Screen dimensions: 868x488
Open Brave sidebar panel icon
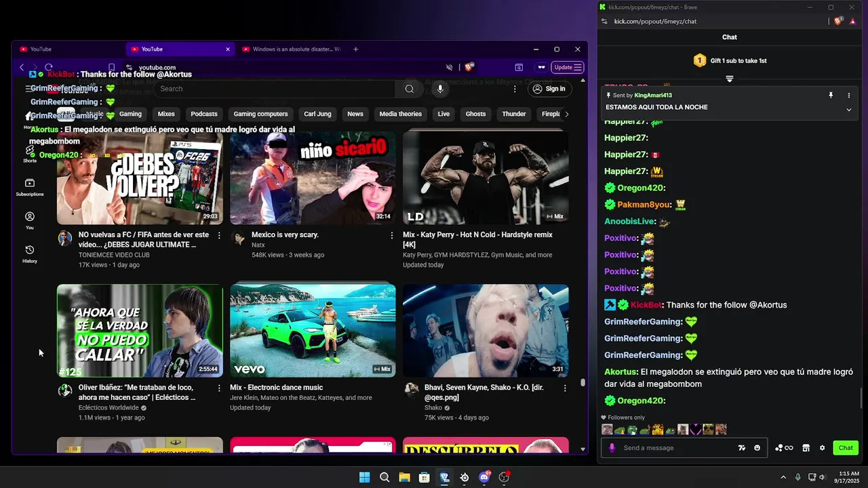click(x=519, y=67)
